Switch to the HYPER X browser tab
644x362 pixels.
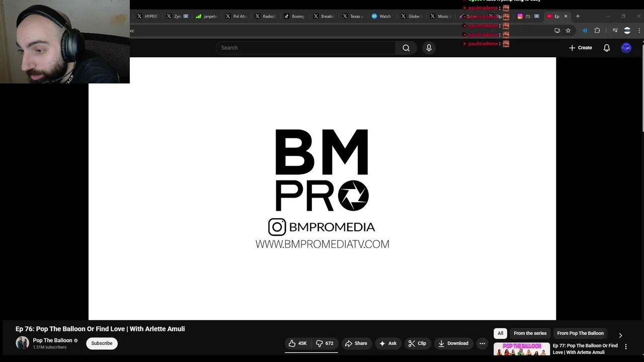pos(147,16)
